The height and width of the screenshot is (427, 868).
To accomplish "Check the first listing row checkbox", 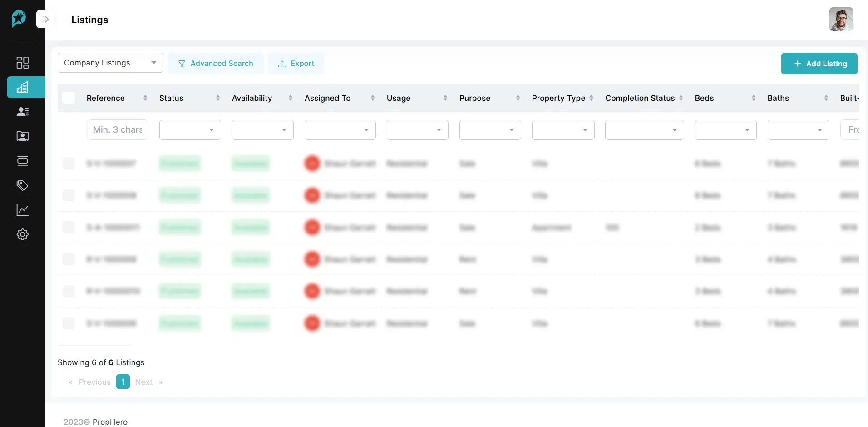I will tap(69, 164).
